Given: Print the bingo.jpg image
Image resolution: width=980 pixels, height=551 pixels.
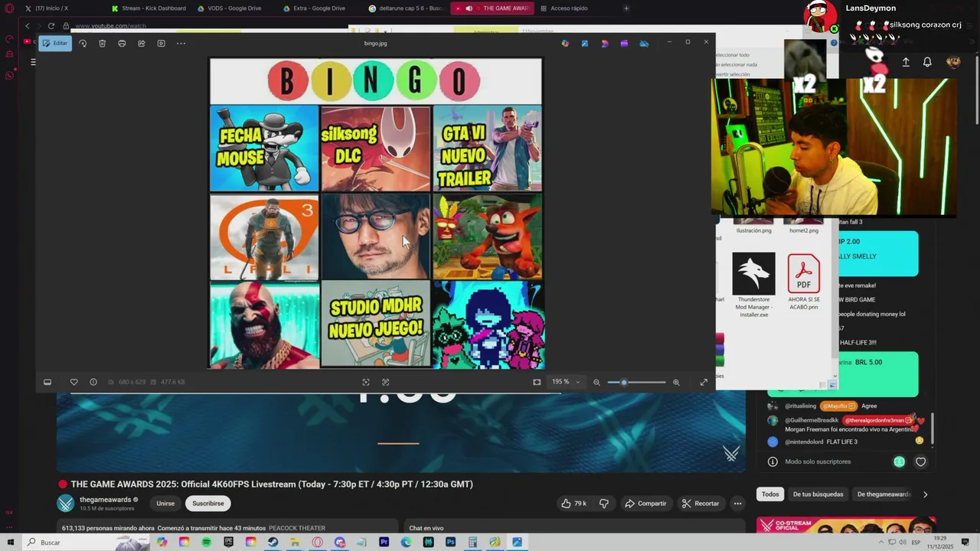Looking at the screenshot, I should [x=122, y=44].
